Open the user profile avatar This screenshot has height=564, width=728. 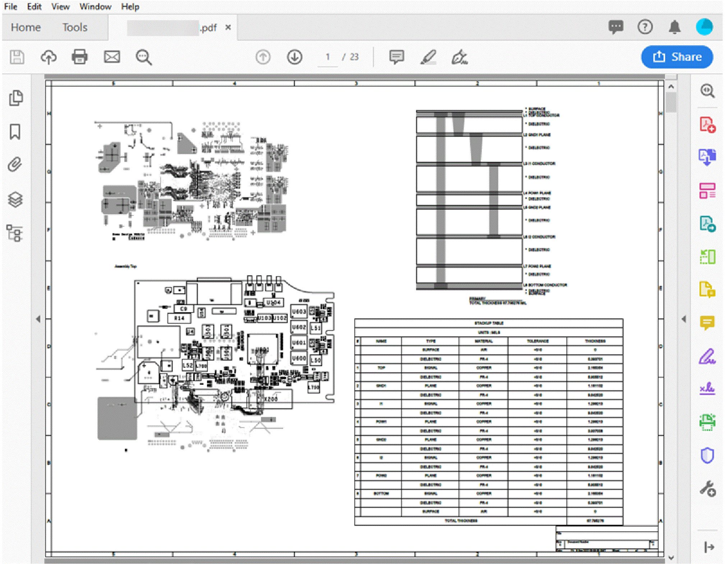pyautogui.click(x=704, y=27)
